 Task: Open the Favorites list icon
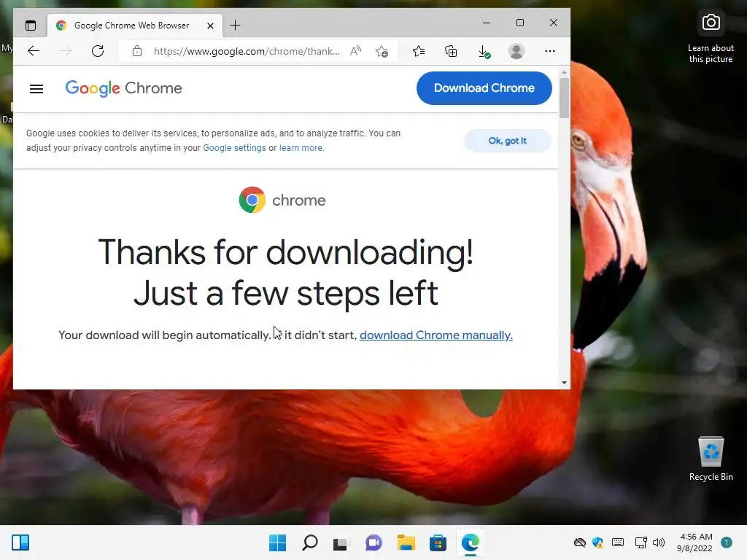click(419, 51)
